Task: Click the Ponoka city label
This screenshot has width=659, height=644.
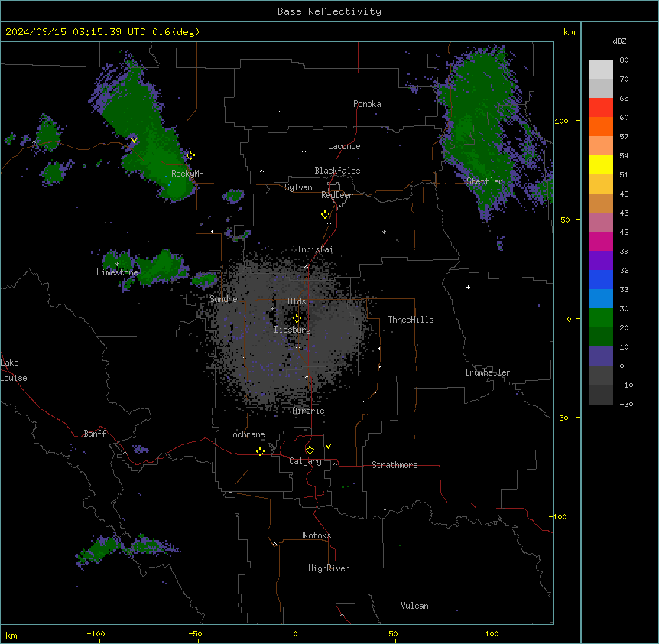Action: [x=367, y=104]
